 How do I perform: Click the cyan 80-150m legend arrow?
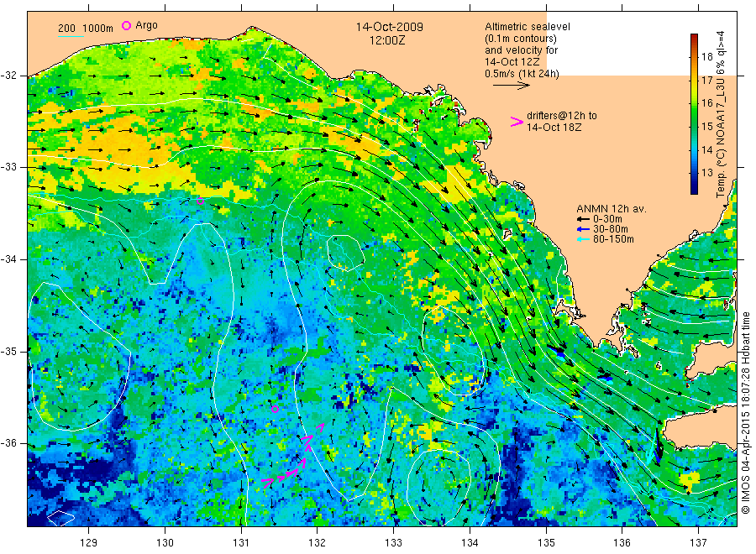tap(584, 239)
